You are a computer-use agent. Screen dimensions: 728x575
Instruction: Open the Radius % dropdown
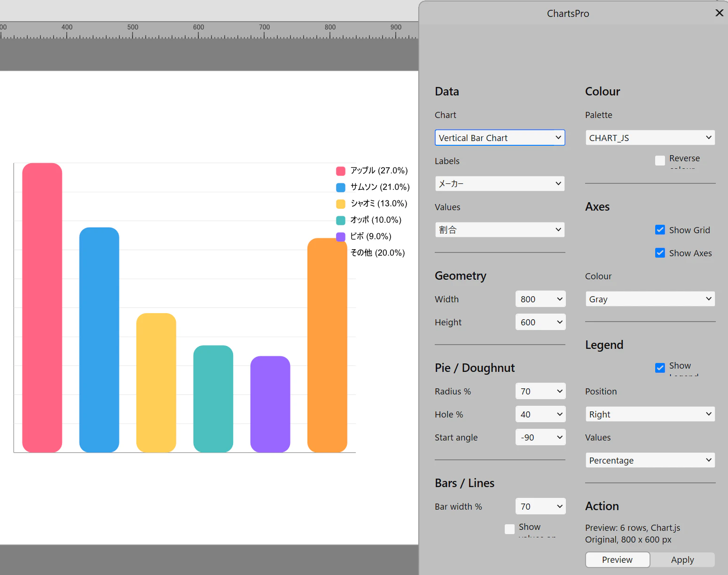tap(540, 391)
